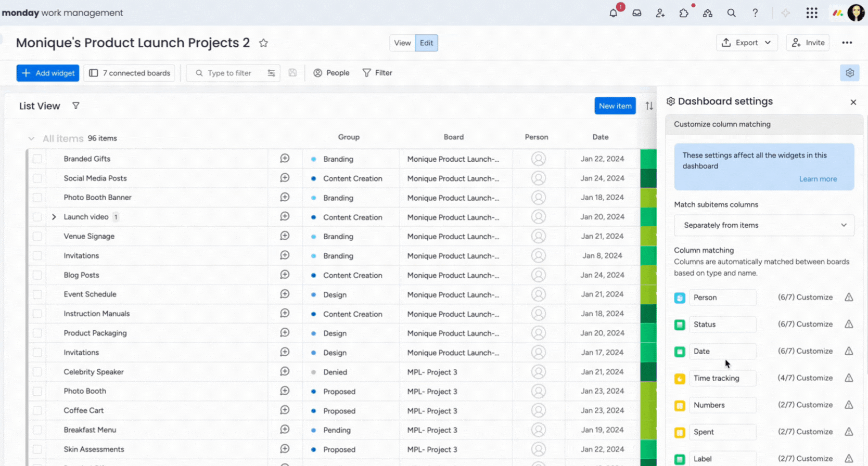This screenshot has height=466, width=868.
Task: Open the Learn more link
Action: [x=818, y=179]
